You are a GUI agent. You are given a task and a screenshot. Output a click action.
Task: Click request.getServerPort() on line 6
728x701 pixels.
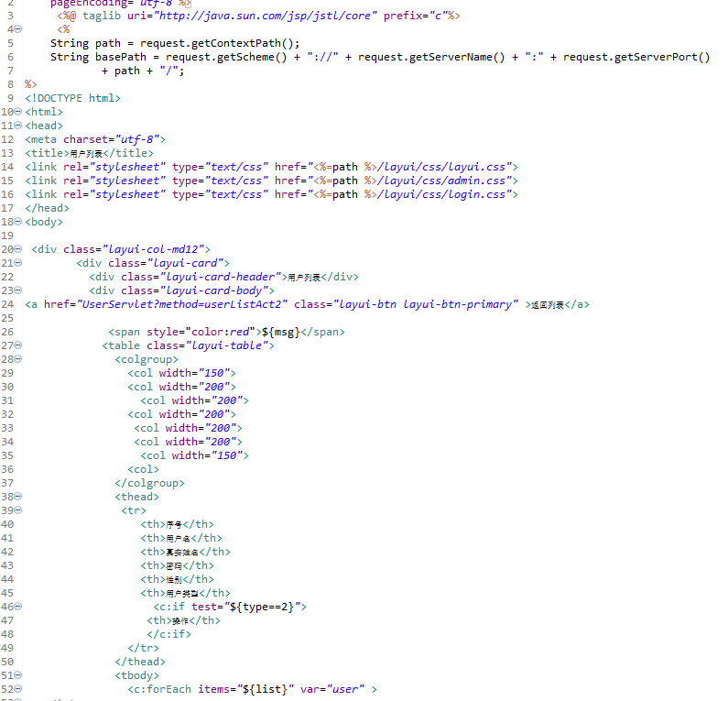click(636, 57)
